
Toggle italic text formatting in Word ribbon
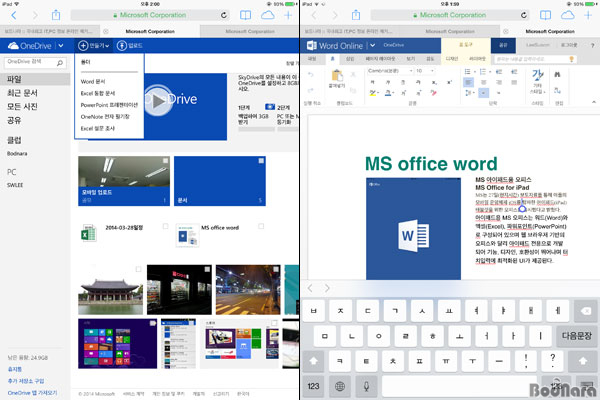(x=388, y=82)
